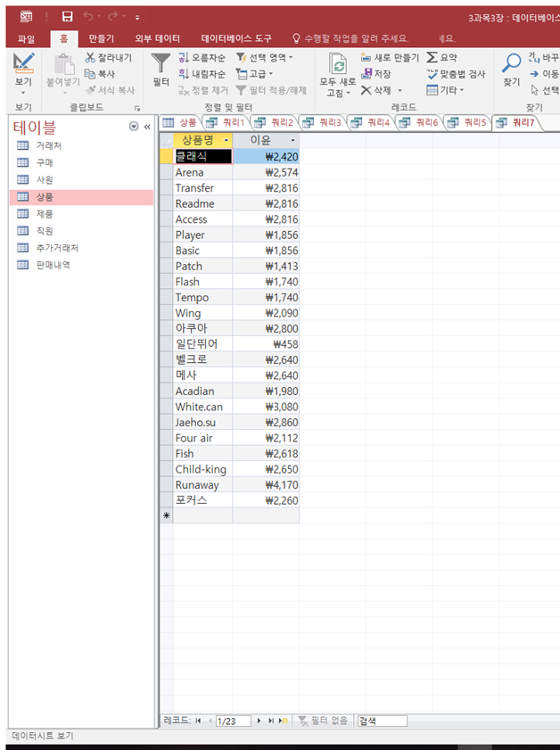Image resolution: width=560 pixels, height=750 pixels.
Task: Click new blank record navigation button
Action: pyautogui.click(x=283, y=721)
